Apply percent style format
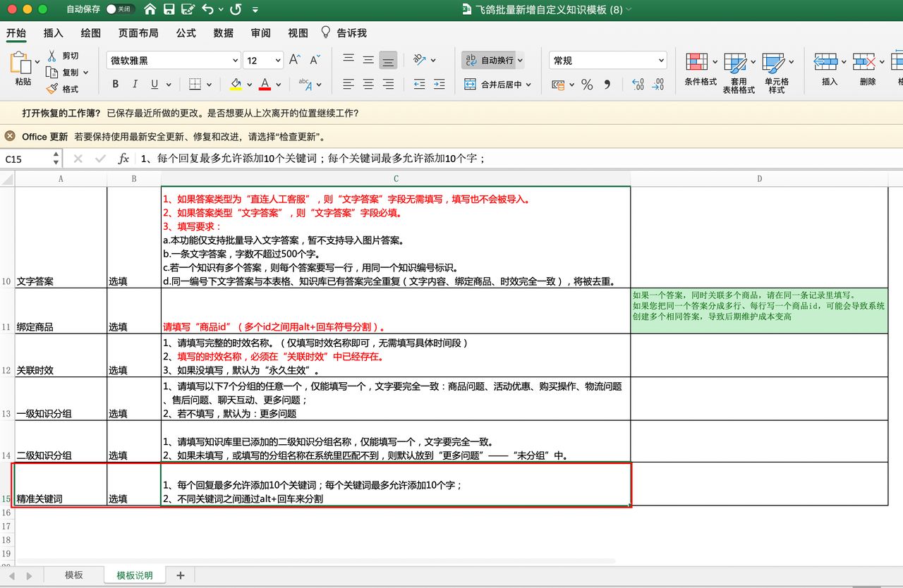903x588 pixels. click(587, 85)
